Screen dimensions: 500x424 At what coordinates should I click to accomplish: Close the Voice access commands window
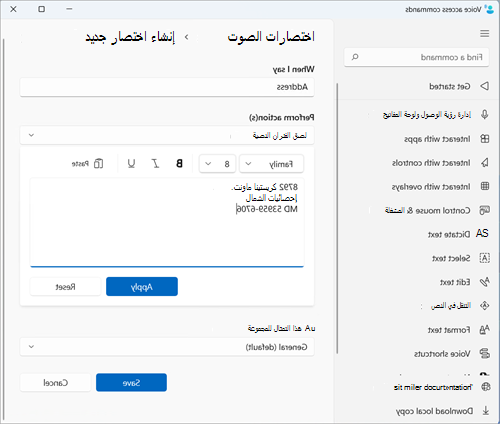tap(13, 9)
